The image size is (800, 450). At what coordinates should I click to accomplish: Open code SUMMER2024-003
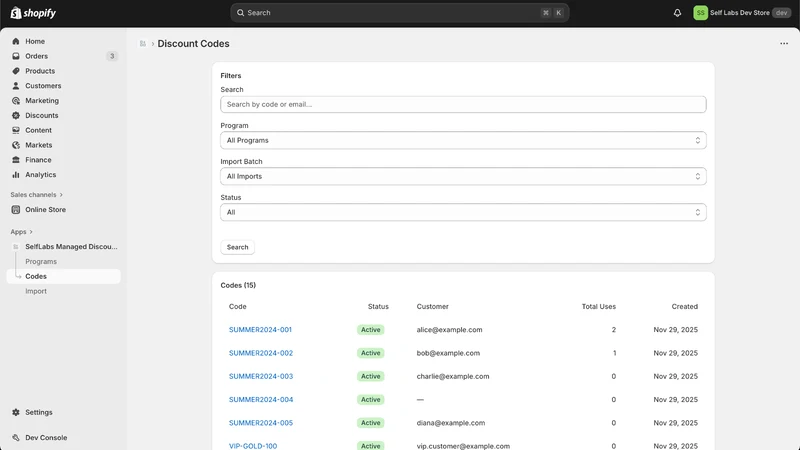(261, 377)
